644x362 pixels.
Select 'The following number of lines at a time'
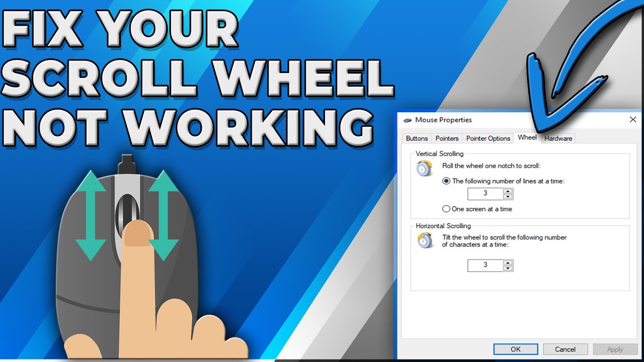(x=504, y=181)
